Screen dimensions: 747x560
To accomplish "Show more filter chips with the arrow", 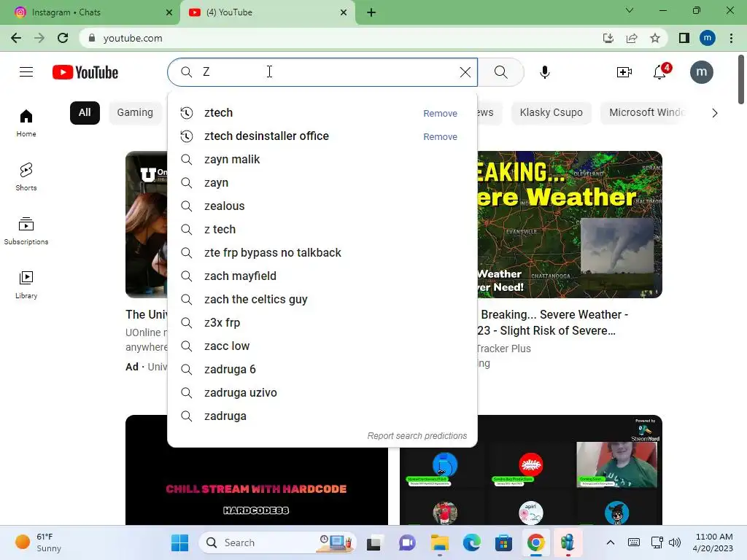I will [714, 113].
